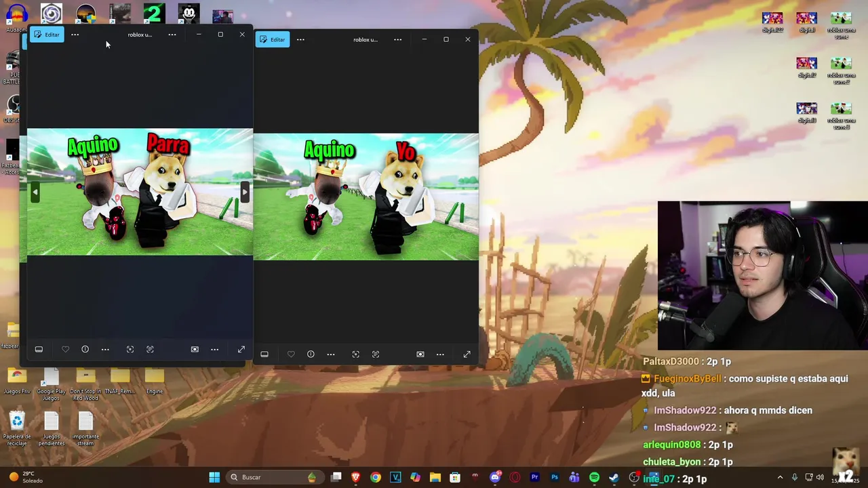This screenshot has width=868, height=488.
Task: Open ellipsis menu beside Editar in Yo window
Action: coord(300,39)
